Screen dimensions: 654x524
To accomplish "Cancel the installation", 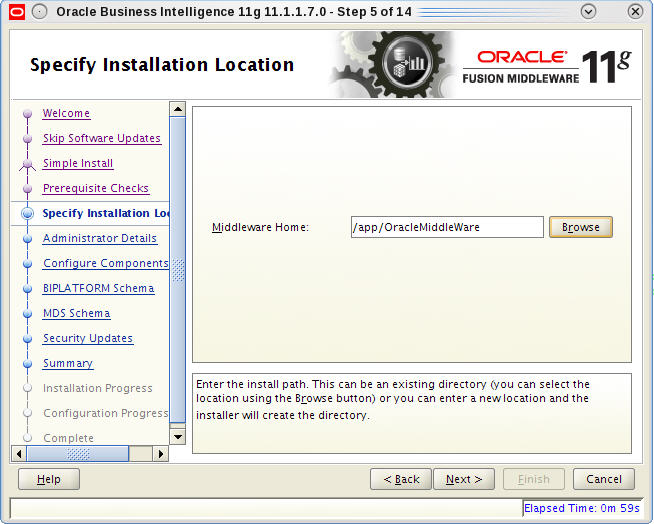I will [604, 479].
